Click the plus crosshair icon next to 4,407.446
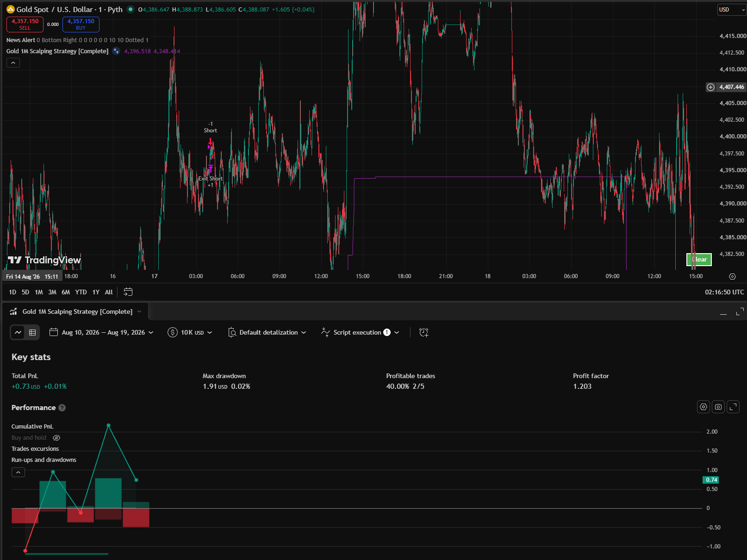The width and height of the screenshot is (747, 560). tap(710, 87)
